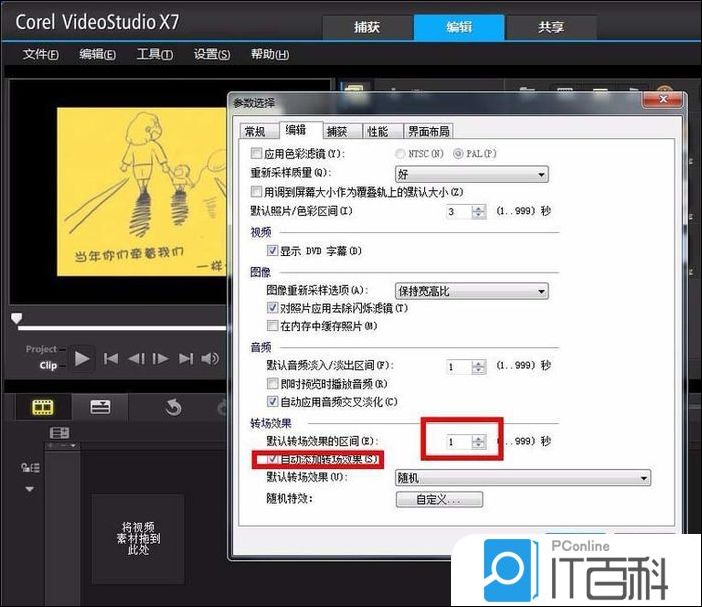Enable 即时预览时播放音频 checkbox

pyautogui.click(x=272, y=384)
